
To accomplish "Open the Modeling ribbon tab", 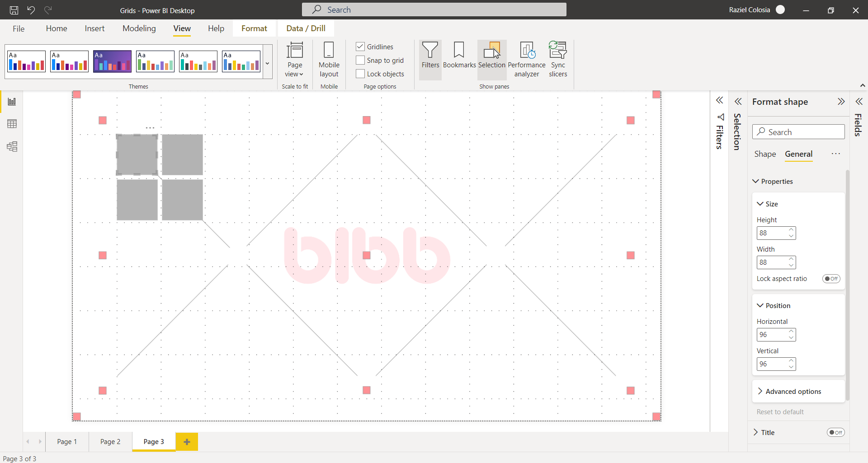I will pyautogui.click(x=139, y=28).
